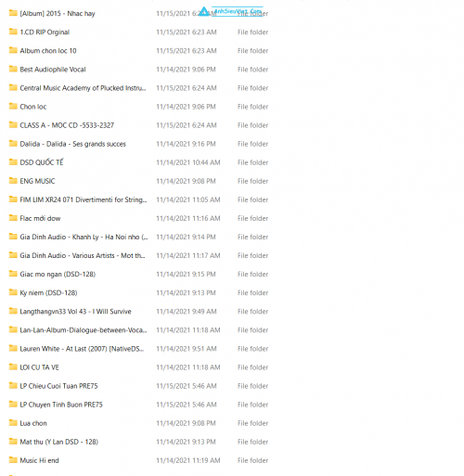This screenshot has width=464, height=476.
Task: Select the LOI CU TA VE folder icon
Action: click(x=13, y=367)
